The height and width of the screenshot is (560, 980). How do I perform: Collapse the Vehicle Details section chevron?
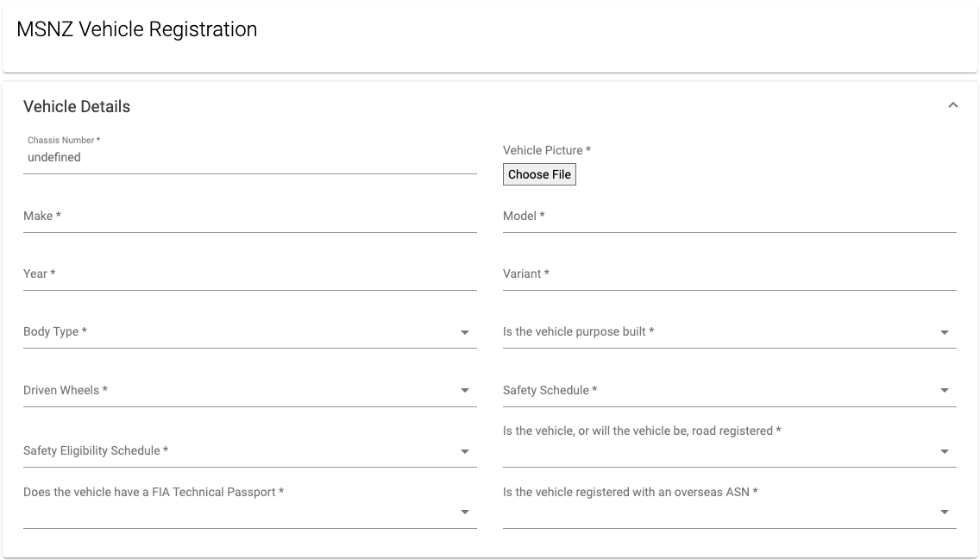(952, 105)
